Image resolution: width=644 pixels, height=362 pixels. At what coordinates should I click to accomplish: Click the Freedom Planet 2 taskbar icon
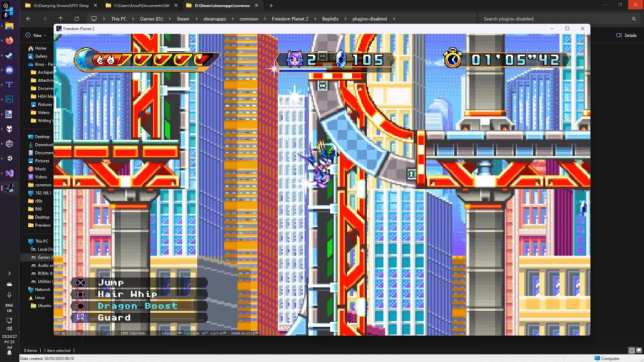[9, 188]
